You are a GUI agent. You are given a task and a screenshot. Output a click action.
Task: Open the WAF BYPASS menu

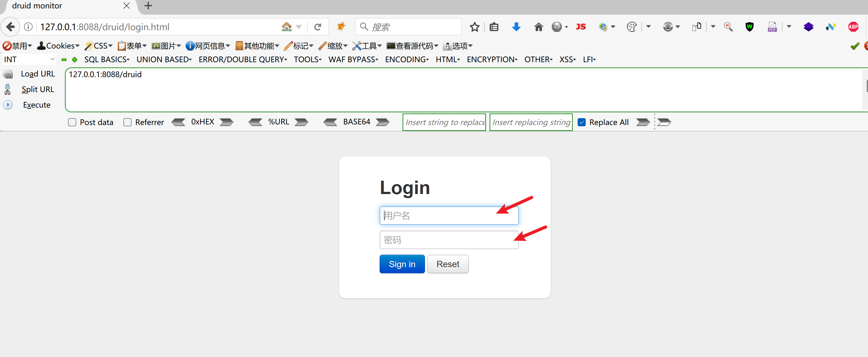pyautogui.click(x=353, y=59)
